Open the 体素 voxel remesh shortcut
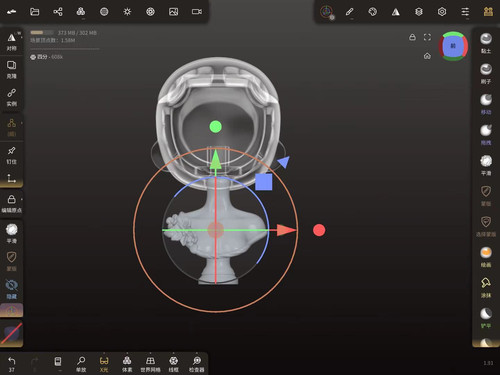 pos(127,364)
